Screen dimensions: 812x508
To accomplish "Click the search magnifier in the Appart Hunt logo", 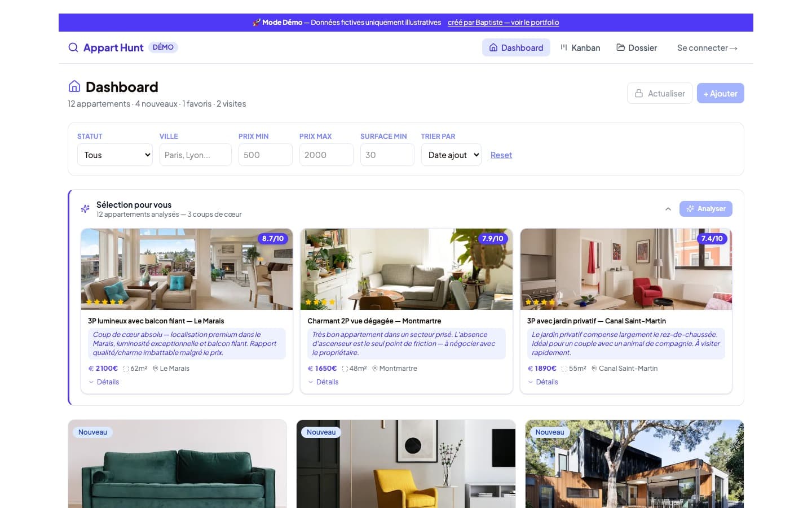I will [73, 47].
